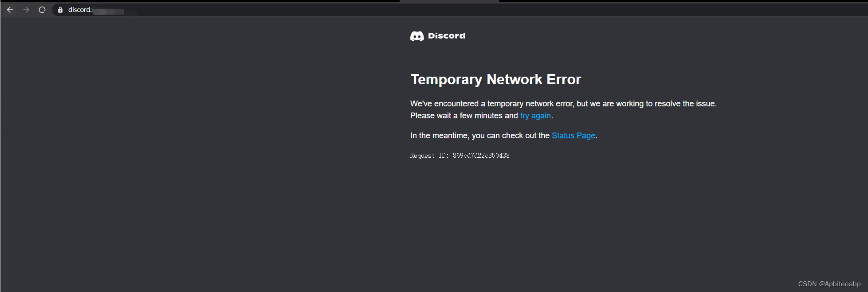The image size is (868, 292).
Task: Open the Status Page link
Action: (573, 136)
